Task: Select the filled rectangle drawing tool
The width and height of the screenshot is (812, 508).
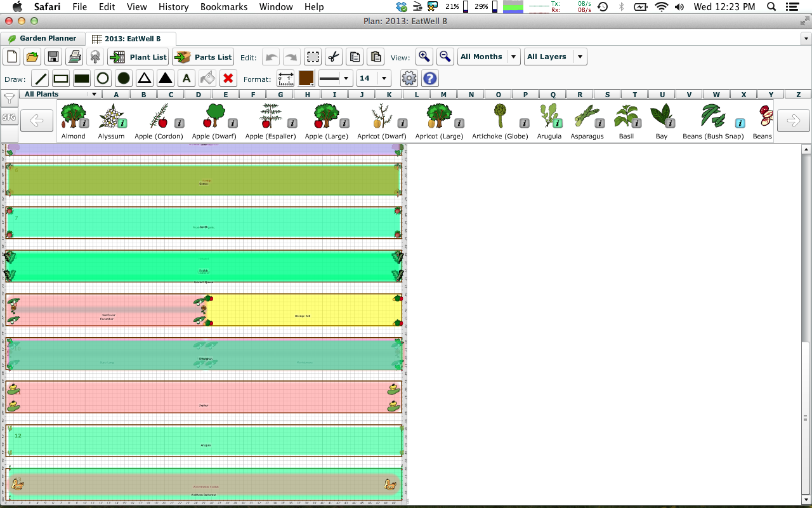Action: pyautogui.click(x=82, y=79)
